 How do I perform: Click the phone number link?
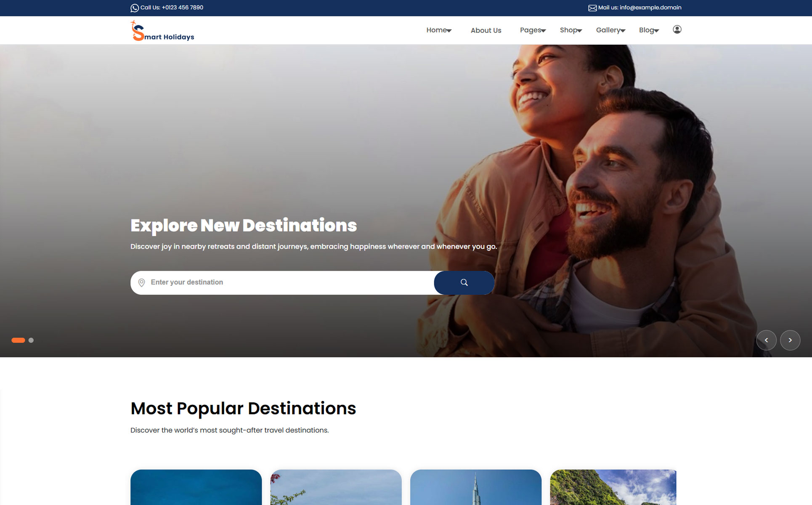pyautogui.click(x=182, y=8)
